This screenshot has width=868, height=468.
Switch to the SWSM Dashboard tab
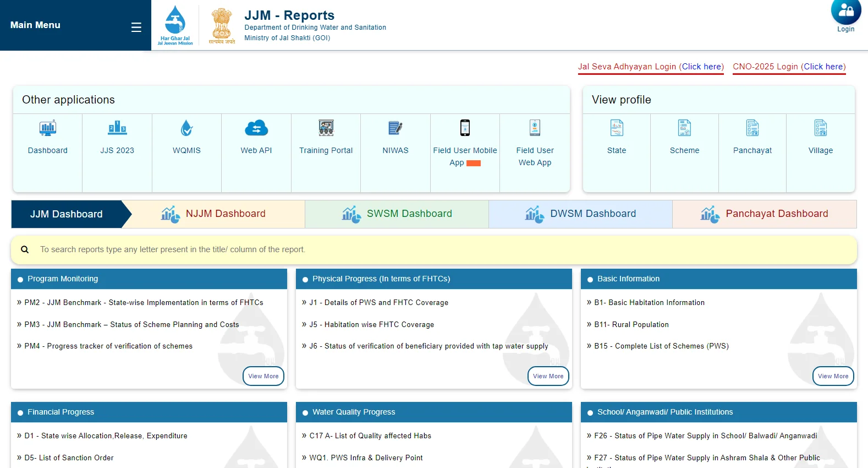click(x=397, y=214)
